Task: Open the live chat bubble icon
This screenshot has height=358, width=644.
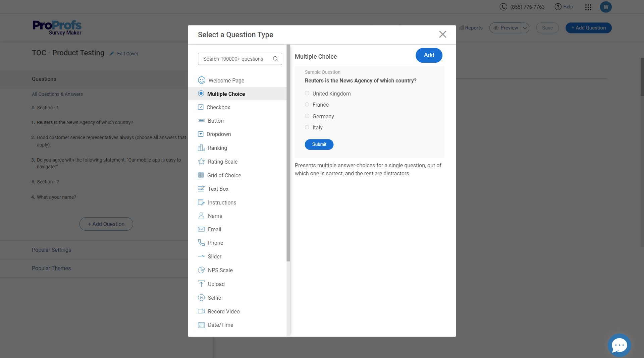Action: point(619,345)
